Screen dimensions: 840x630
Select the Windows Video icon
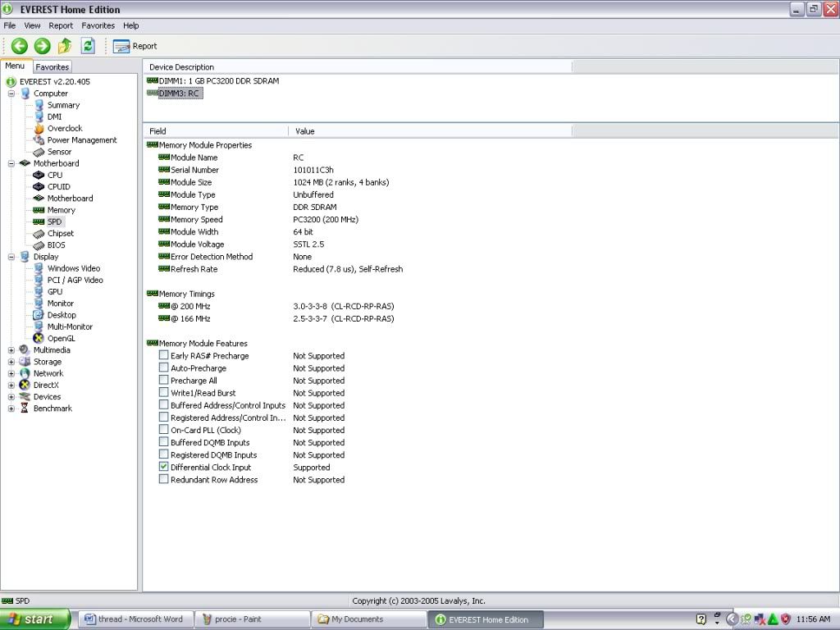tap(39, 268)
